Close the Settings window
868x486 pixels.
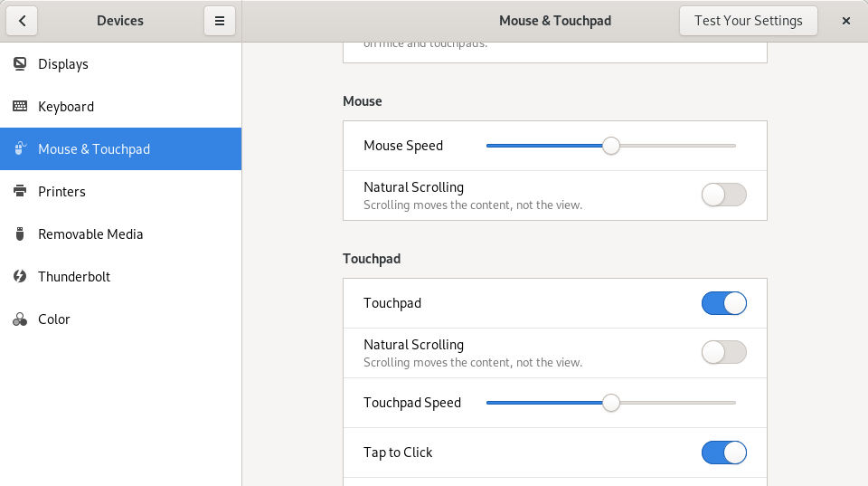coord(846,21)
